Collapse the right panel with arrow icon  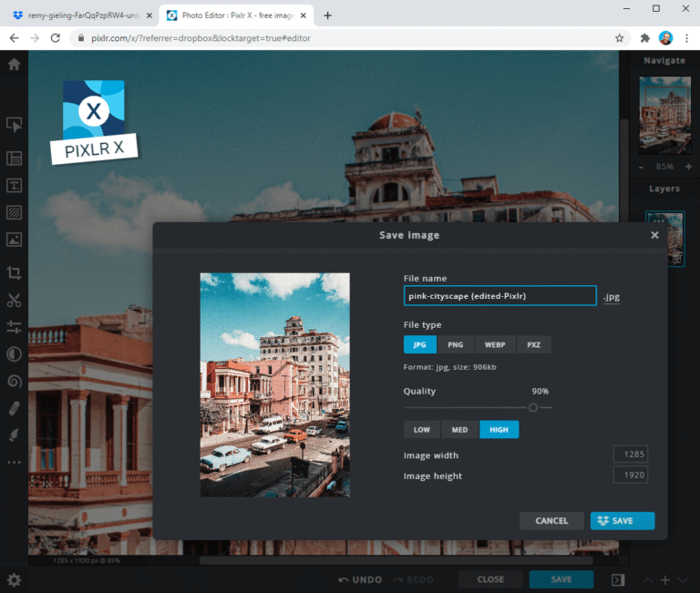click(618, 579)
